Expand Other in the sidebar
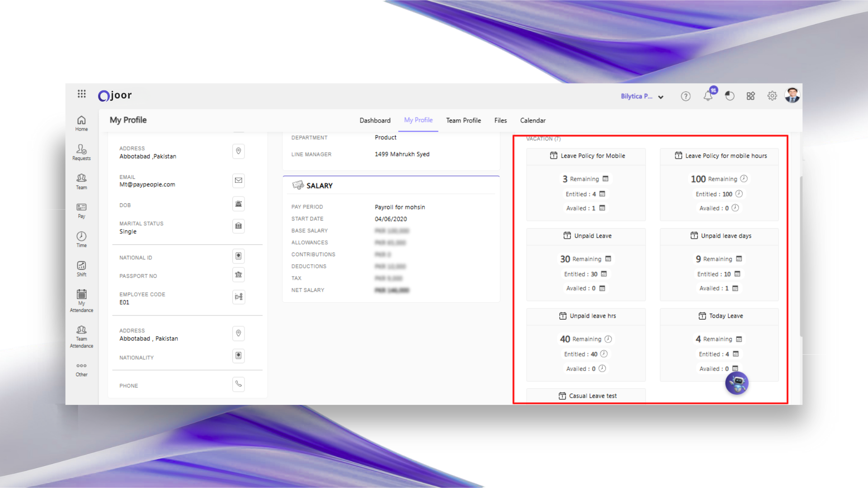868x488 pixels. pyautogui.click(x=81, y=369)
